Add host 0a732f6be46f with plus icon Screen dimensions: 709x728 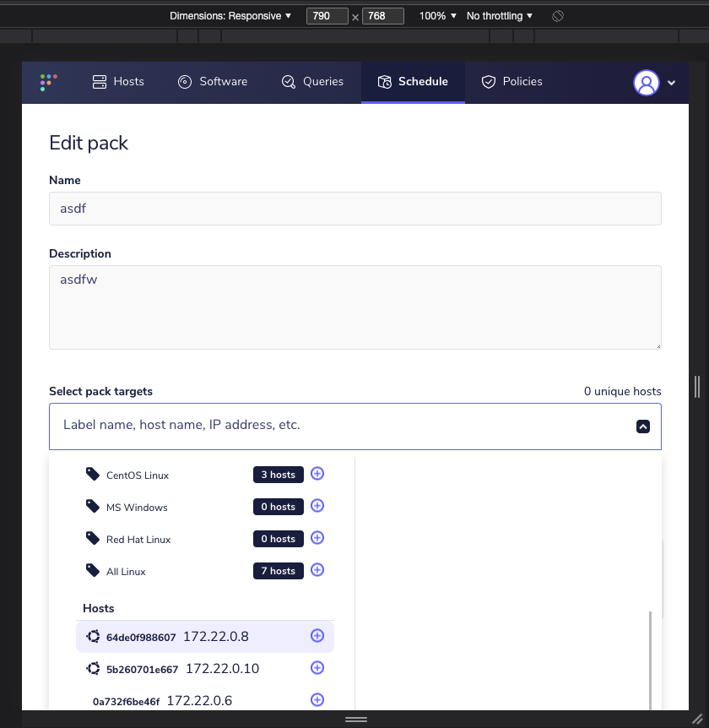coord(317,699)
